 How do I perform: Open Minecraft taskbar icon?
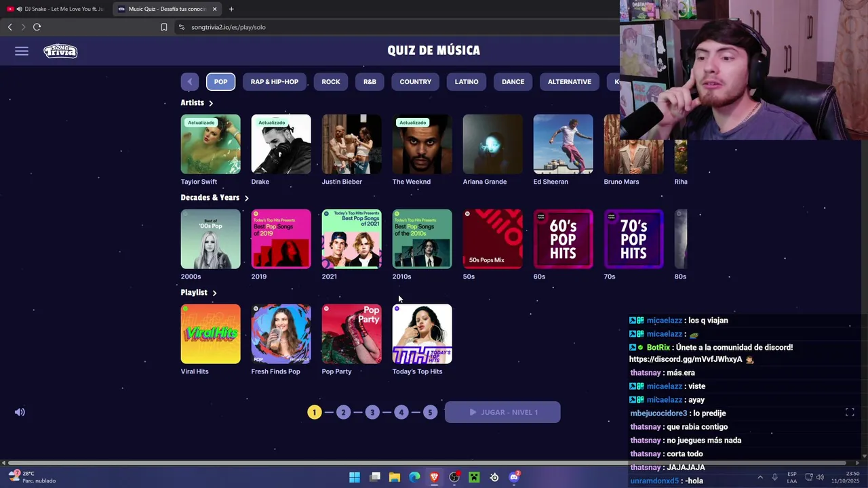click(x=474, y=477)
